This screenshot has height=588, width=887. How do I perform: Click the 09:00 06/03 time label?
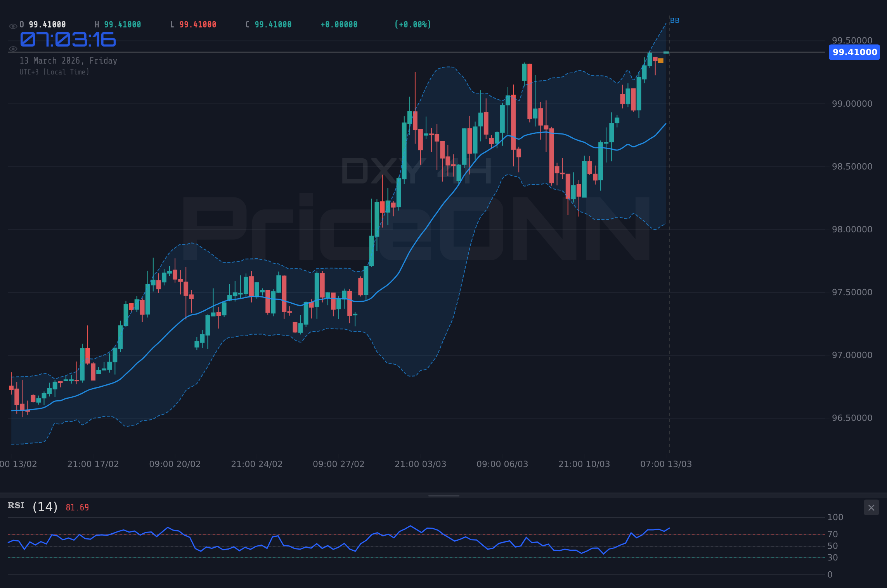(502, 464)
